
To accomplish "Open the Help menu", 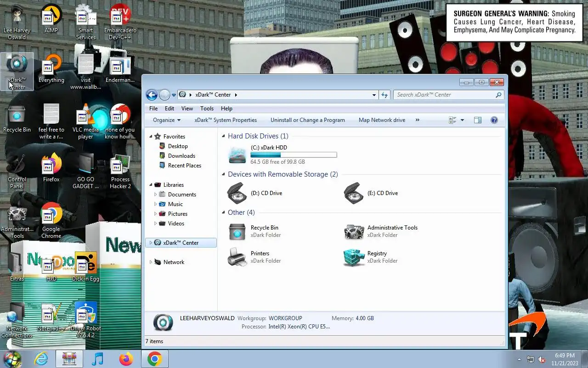I will [x=226, y=109].
